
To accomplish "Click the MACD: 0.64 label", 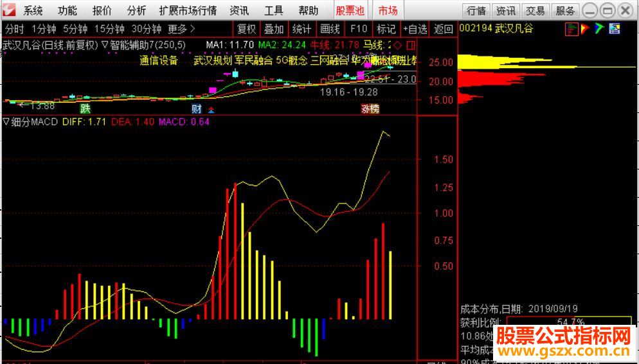I will tap(184, 121).
